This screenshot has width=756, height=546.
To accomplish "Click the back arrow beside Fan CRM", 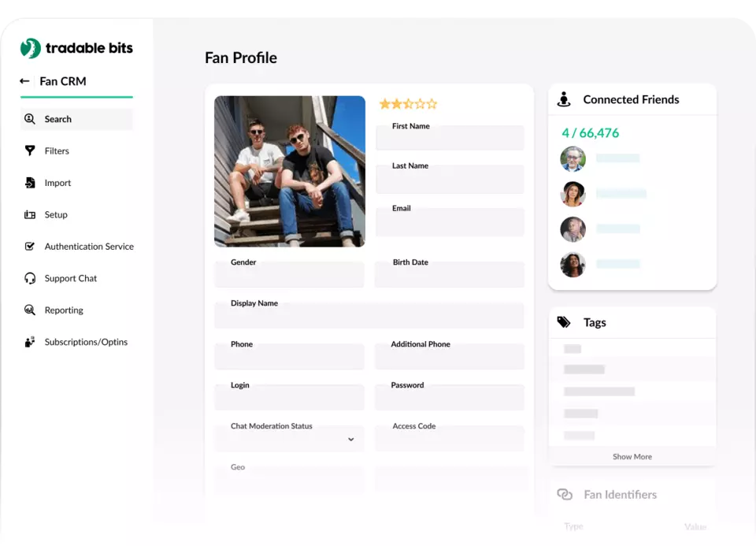I will pos(24,81).
